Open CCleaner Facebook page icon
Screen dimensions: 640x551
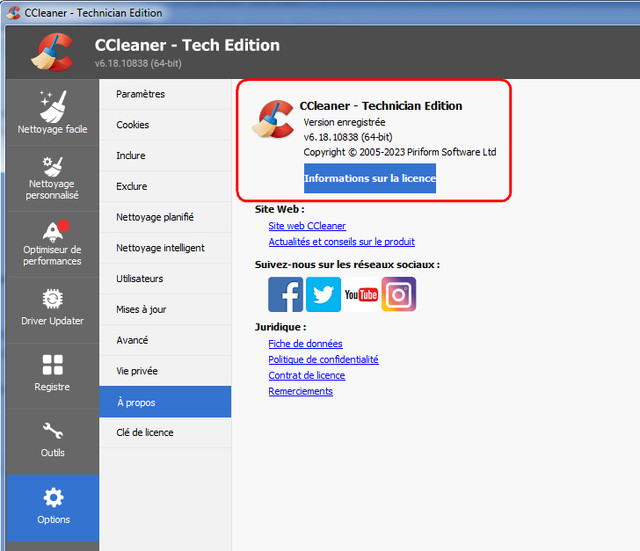286,294
